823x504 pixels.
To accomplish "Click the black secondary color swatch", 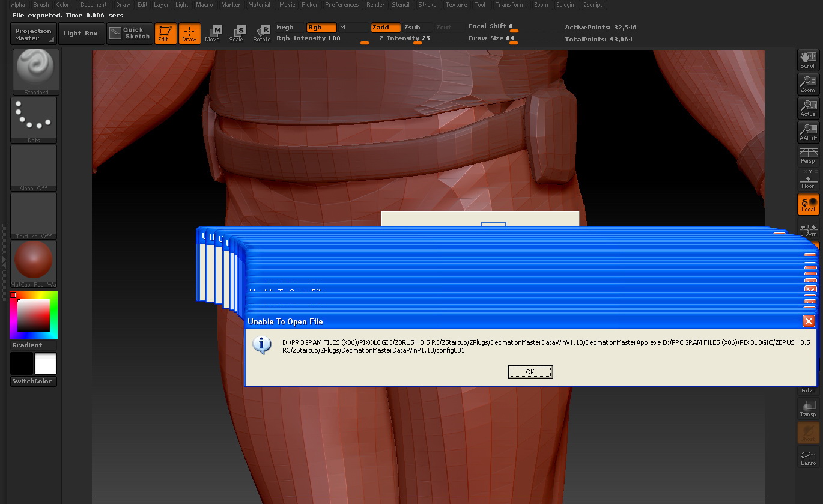I will point(22,364).
